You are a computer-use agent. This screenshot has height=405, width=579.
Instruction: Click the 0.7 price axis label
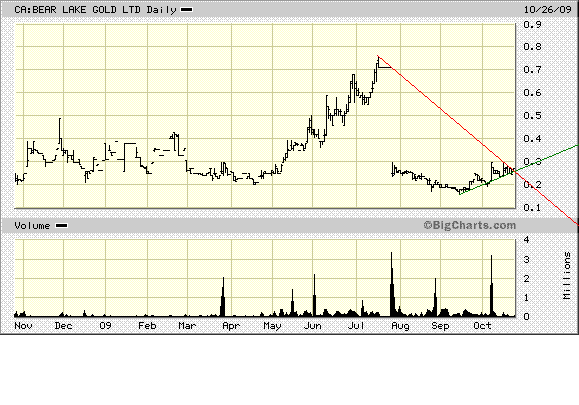(x=532, y=69)
